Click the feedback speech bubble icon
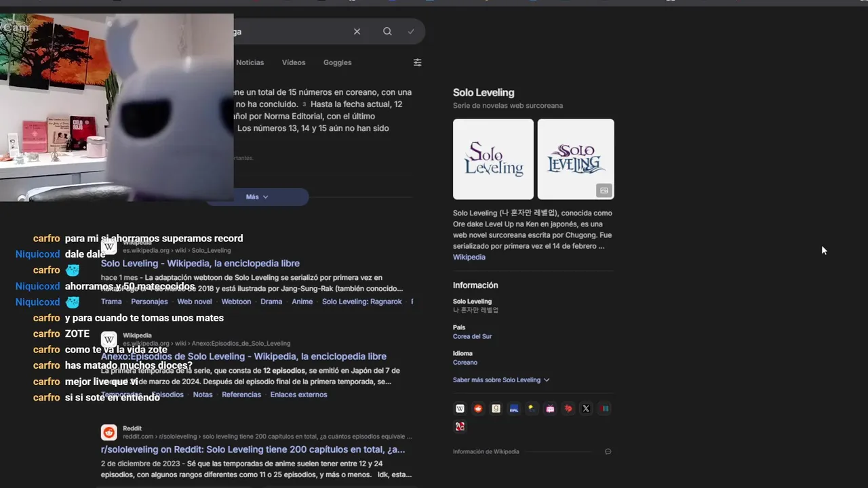This screenshot has height=488, width=868. pyautogui.click(x=608, y=451)
